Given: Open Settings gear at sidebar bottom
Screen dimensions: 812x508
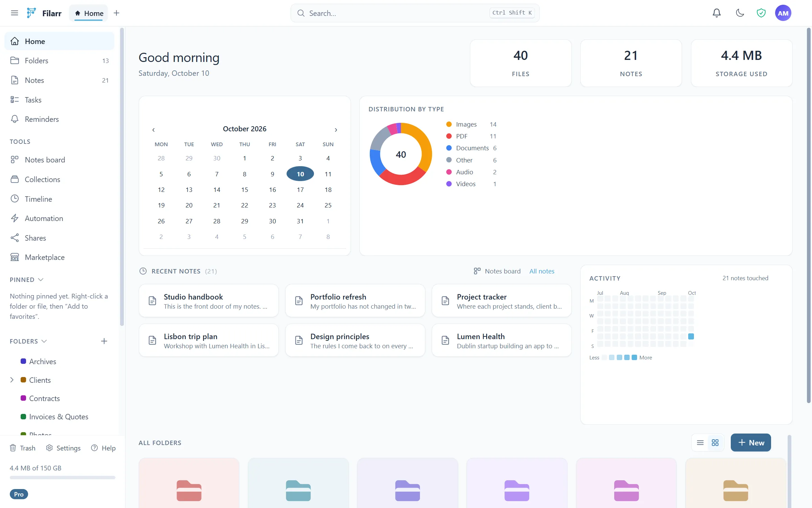Looking at the screenshot, I should pyautogui.click(x=63, y=448).
